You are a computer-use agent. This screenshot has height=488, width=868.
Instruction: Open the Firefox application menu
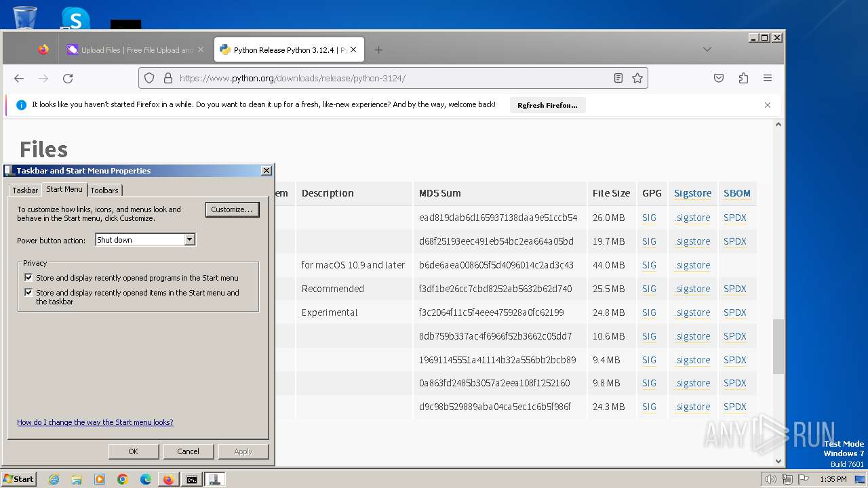click(x=768, y=78)
